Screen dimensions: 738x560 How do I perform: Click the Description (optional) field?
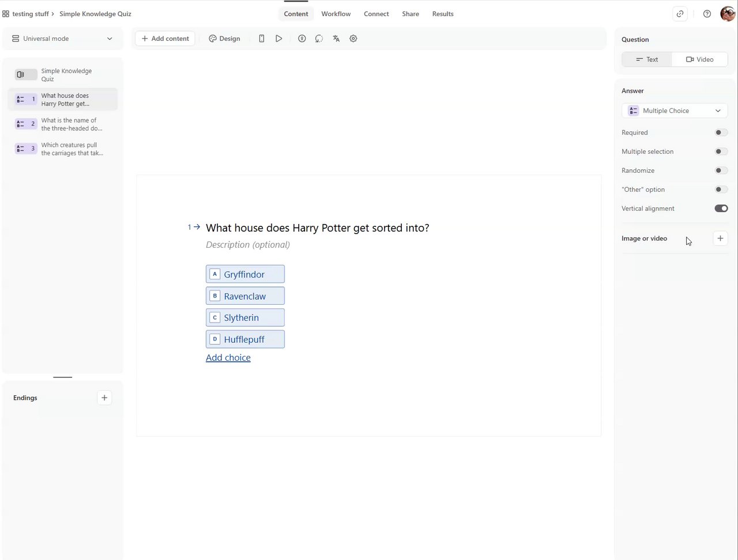pos(248,245)
